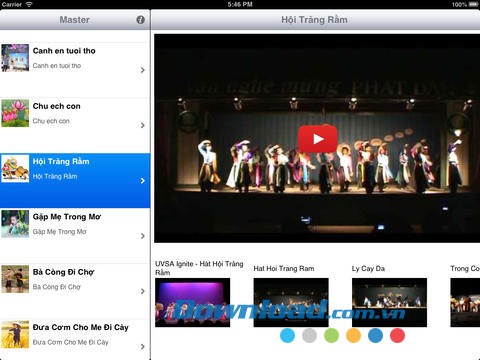The image size is (480, 360).
Task: Open Ly Cay Da video thumbnail
Action: [389, 302]
